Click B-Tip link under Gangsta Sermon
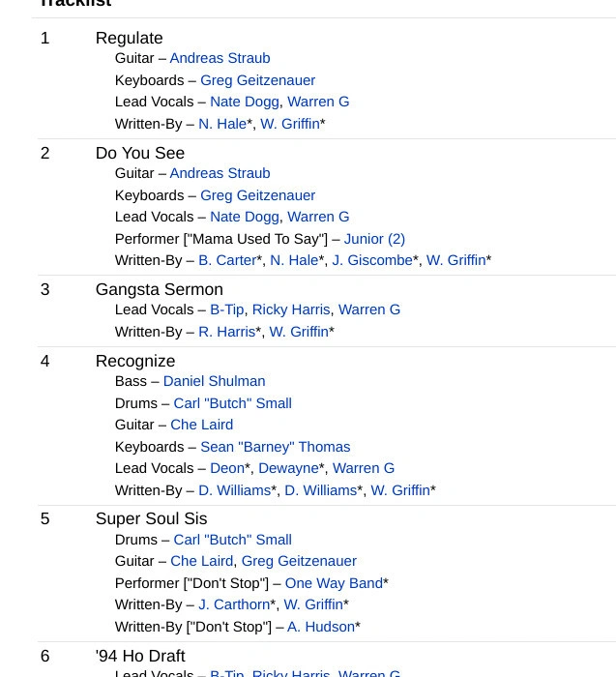Viewport: 616px width, 677px height. coord(227,309)
